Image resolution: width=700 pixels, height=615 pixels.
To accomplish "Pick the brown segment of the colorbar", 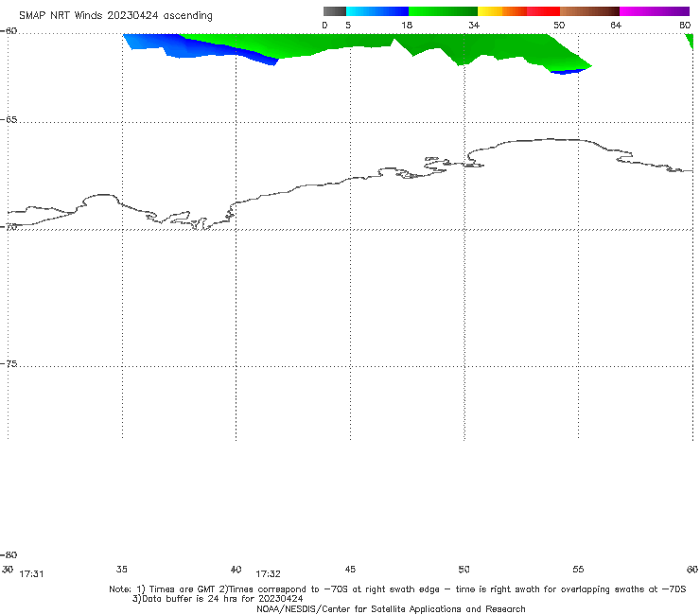I will click(589, 11).
